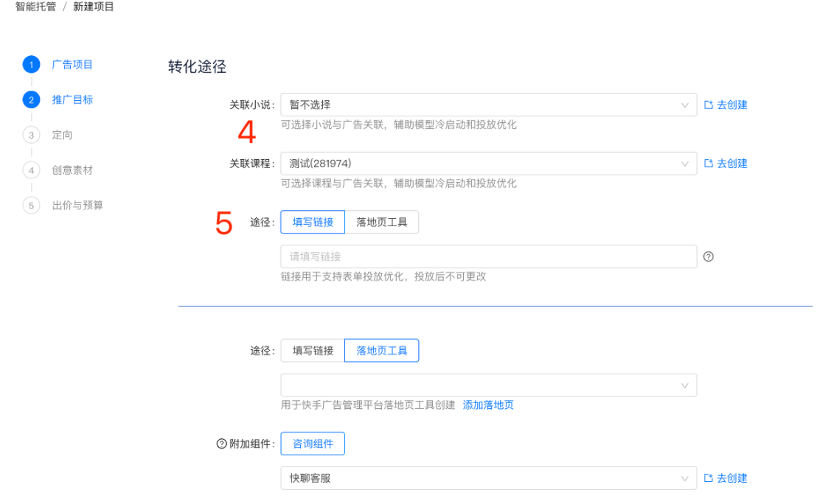
Task: Go to the 推广目标 step
Action: 31,99
